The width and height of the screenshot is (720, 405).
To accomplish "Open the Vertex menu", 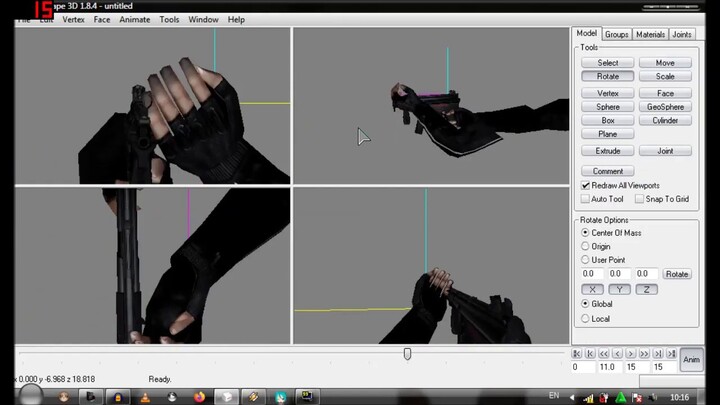I will click(73, 20).
